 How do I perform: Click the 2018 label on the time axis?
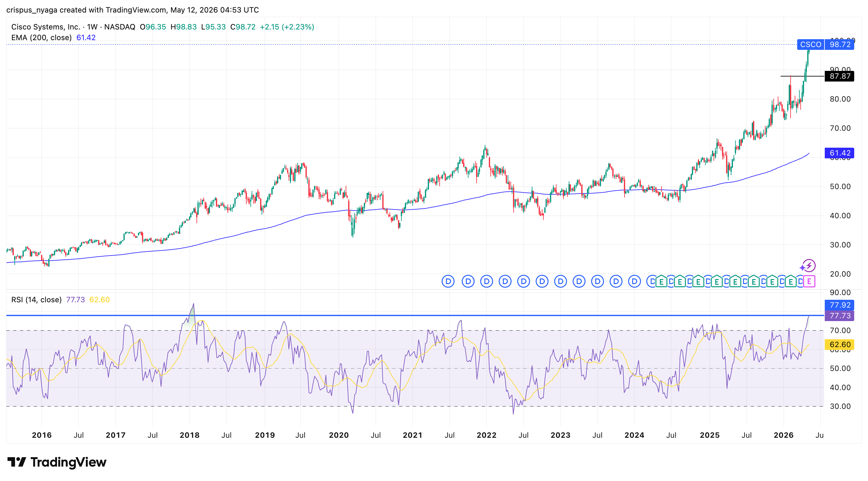click(x=190, y=435)
